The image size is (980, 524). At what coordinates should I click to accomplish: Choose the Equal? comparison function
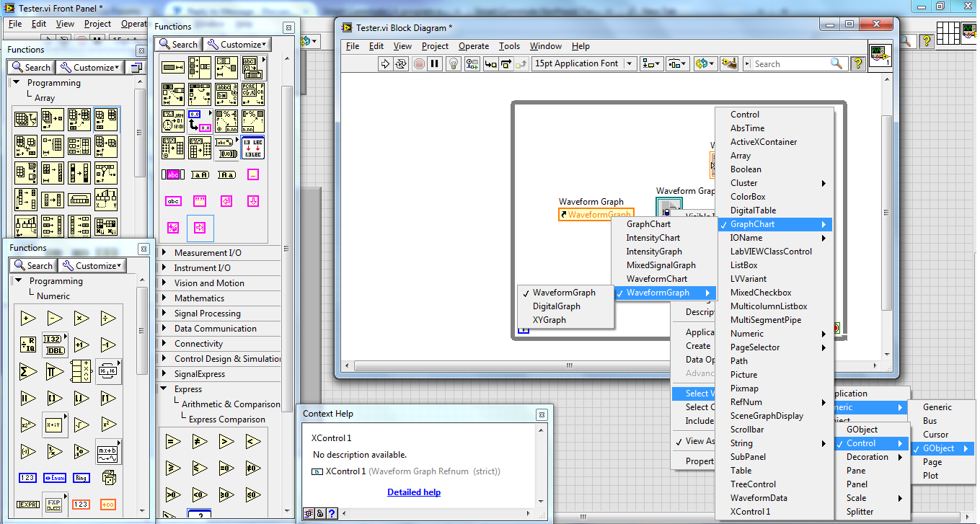click(x=173, y=441)
